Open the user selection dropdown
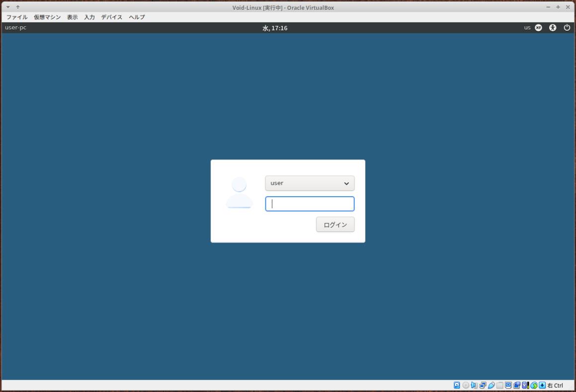The image size is (576, 392). [x=310, y=183]
